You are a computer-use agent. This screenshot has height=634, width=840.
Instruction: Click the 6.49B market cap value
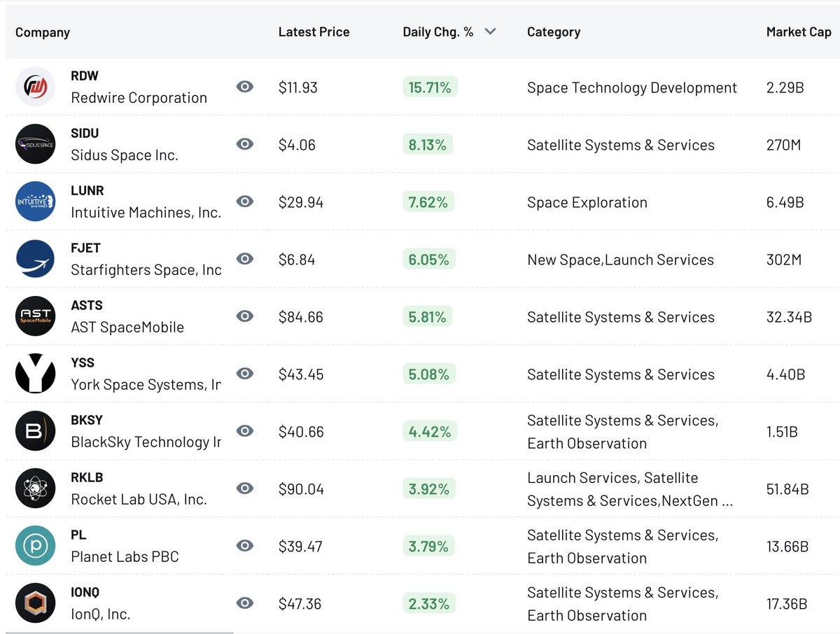(785, 202)
